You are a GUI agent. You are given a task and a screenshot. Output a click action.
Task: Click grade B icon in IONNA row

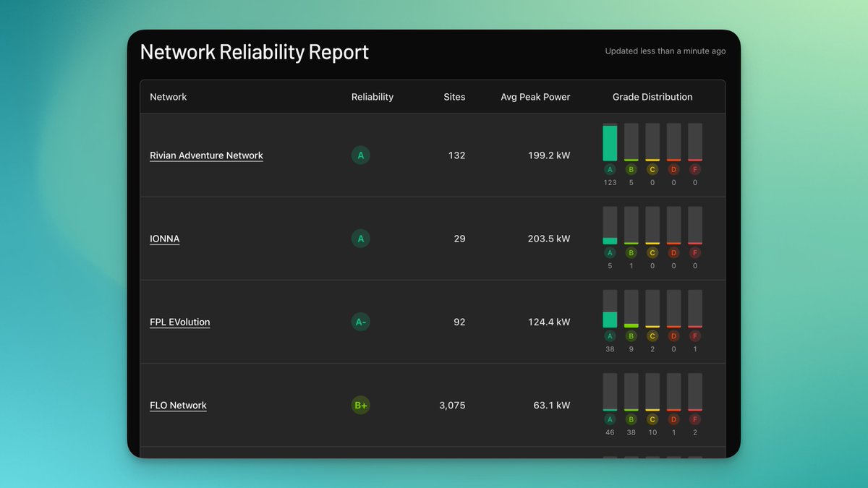click(x=631, y=253)
